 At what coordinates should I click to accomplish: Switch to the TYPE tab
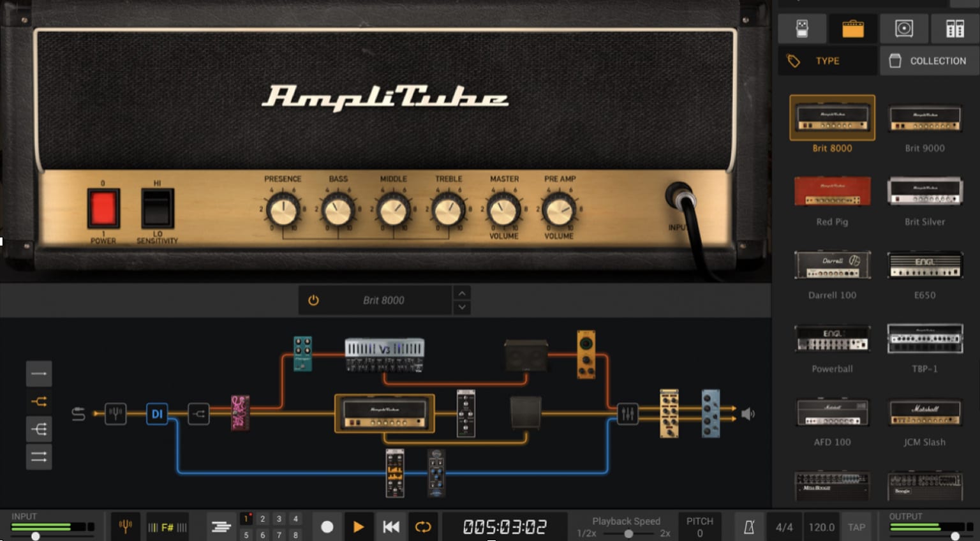827,61
